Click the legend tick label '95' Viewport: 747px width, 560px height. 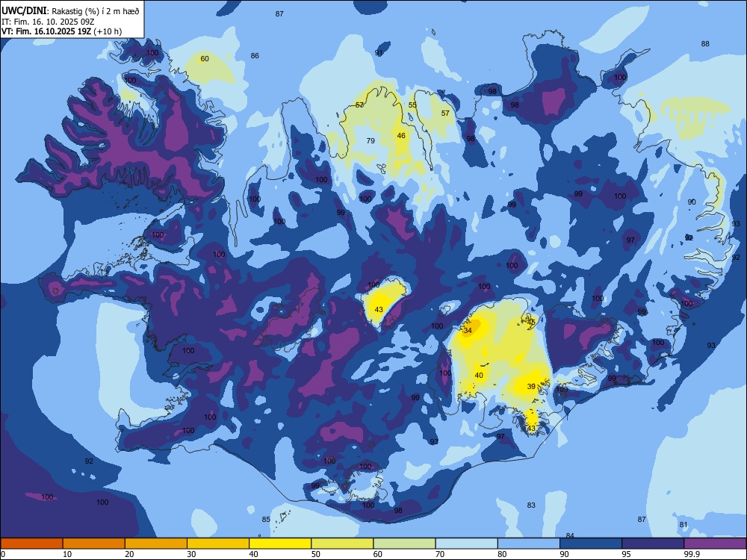tap(627, 554)
